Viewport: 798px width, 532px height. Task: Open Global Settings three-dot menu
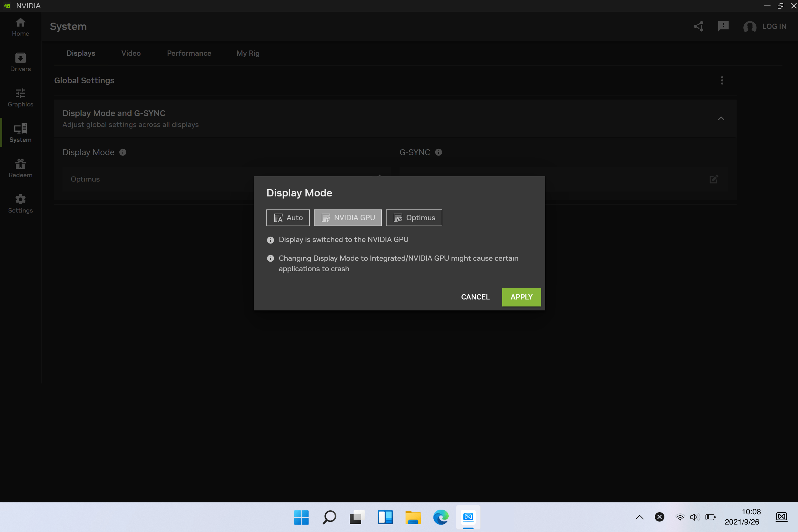click(722, 80)
